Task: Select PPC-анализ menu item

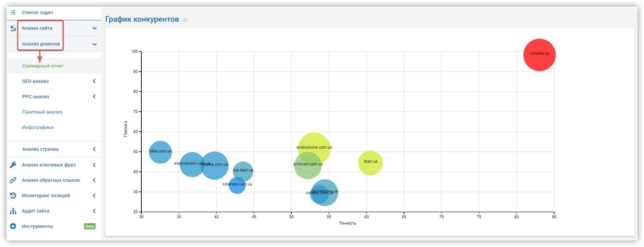Action: pyautogui.click(x=35, y=97)
